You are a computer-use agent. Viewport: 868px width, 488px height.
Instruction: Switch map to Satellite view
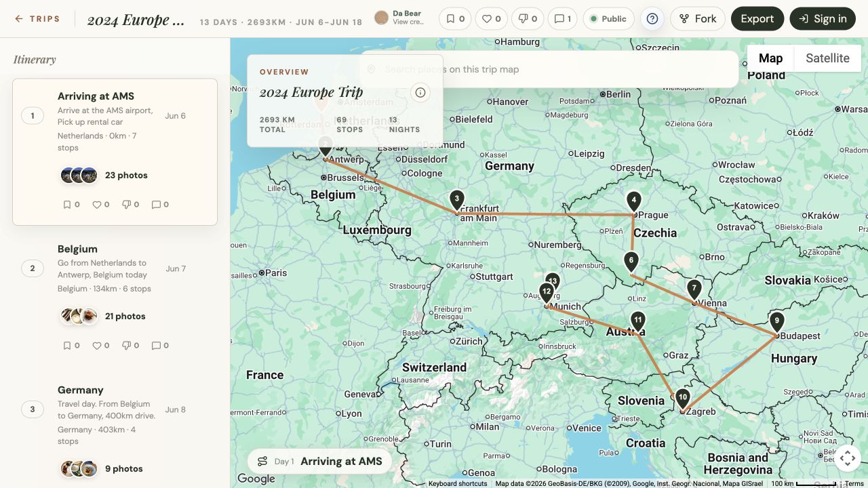[x=827, y=58]
